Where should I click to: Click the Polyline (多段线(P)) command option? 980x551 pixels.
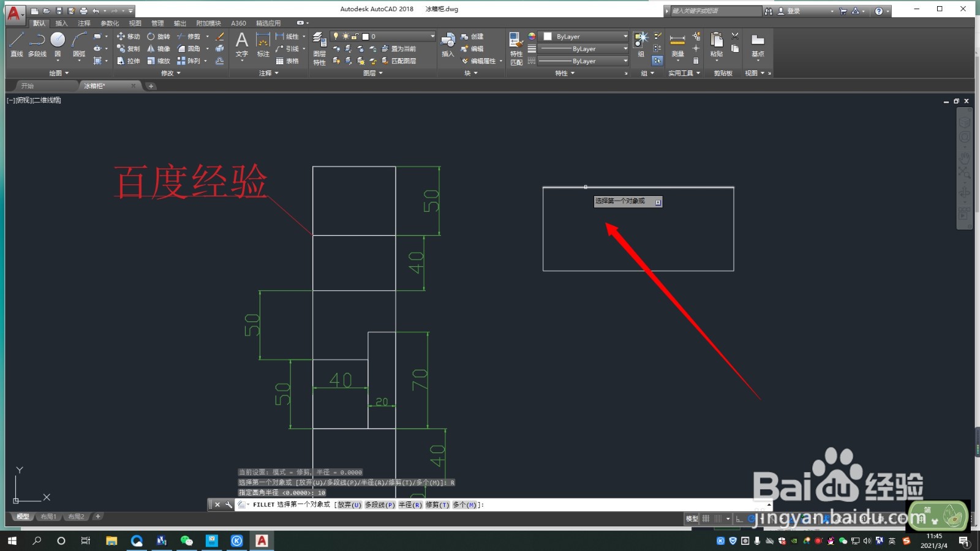(380, 505)
